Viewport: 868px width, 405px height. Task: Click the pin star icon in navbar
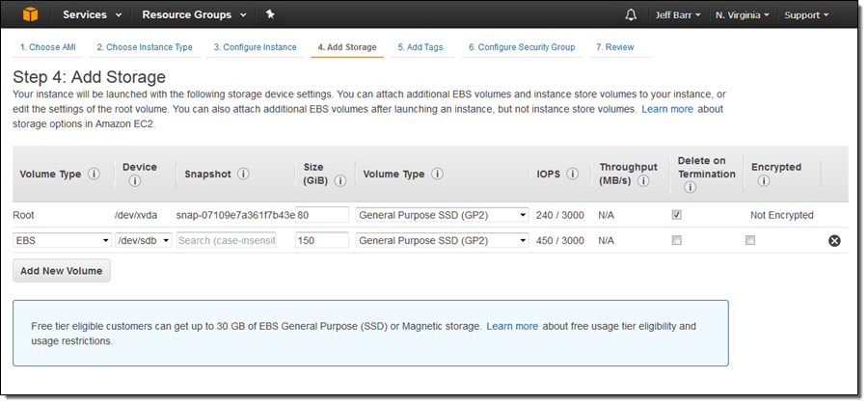[x=270, y=15]
